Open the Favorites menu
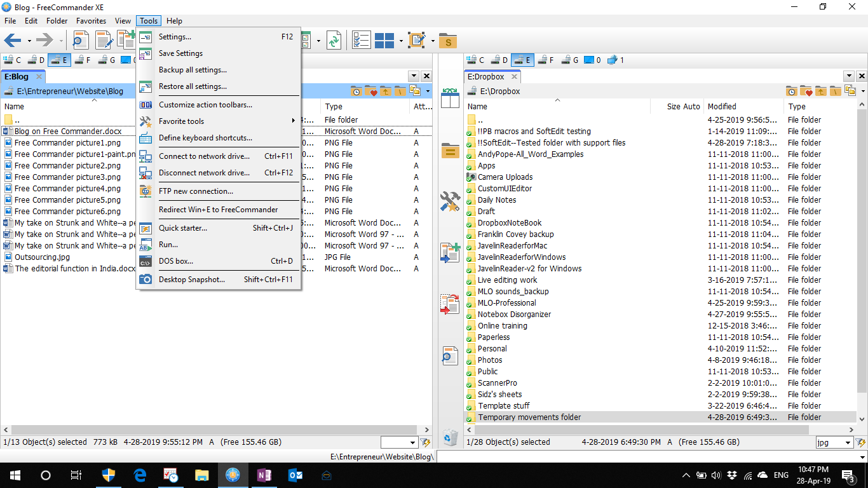Screen dimensions: 868x488 click(x=91, y=21)
